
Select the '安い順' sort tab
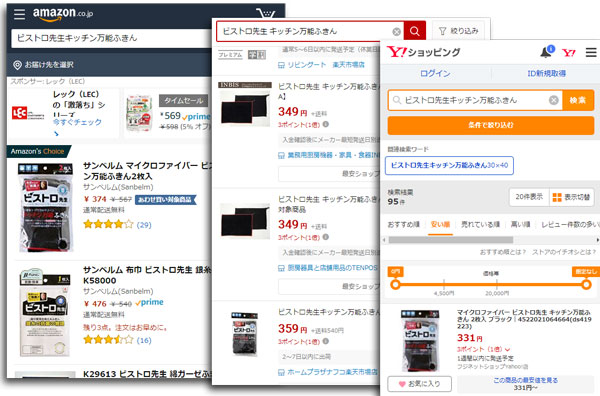(440, 225)
